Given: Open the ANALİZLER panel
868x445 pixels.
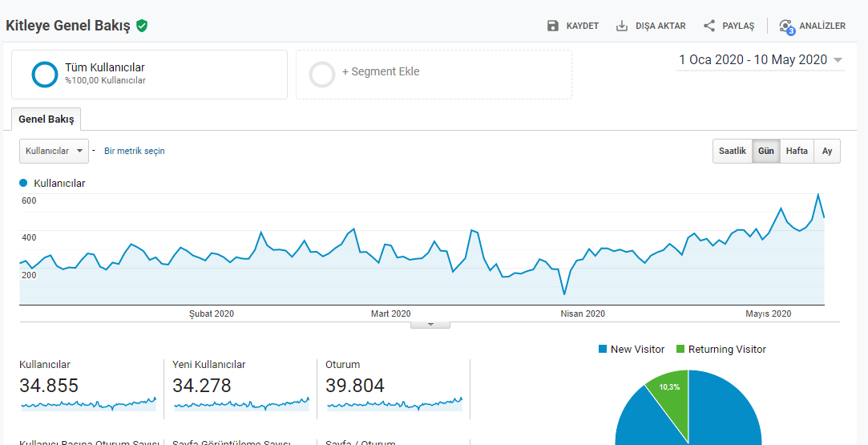Looking at the screenshot, I should (822, 26).
